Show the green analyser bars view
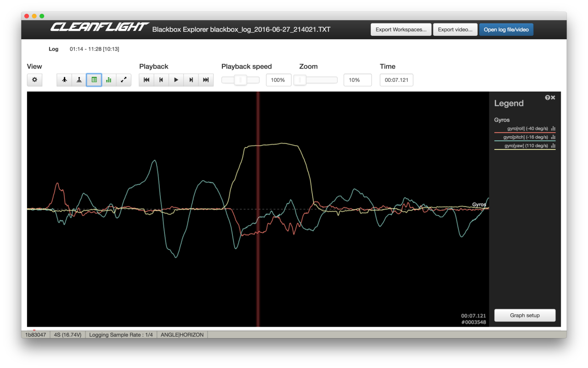588x368 pixels. coord(109,80)
